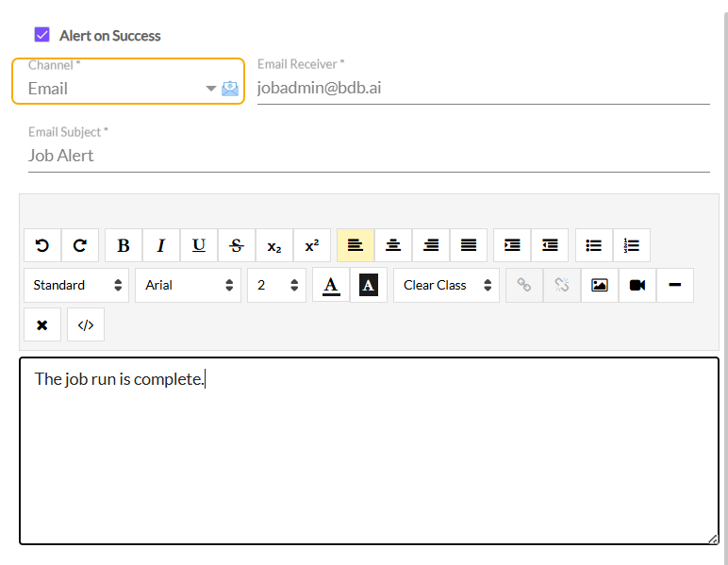Toggle subscript formatting
This screenshot has height=565, width=728.
(x=274, y=245)
